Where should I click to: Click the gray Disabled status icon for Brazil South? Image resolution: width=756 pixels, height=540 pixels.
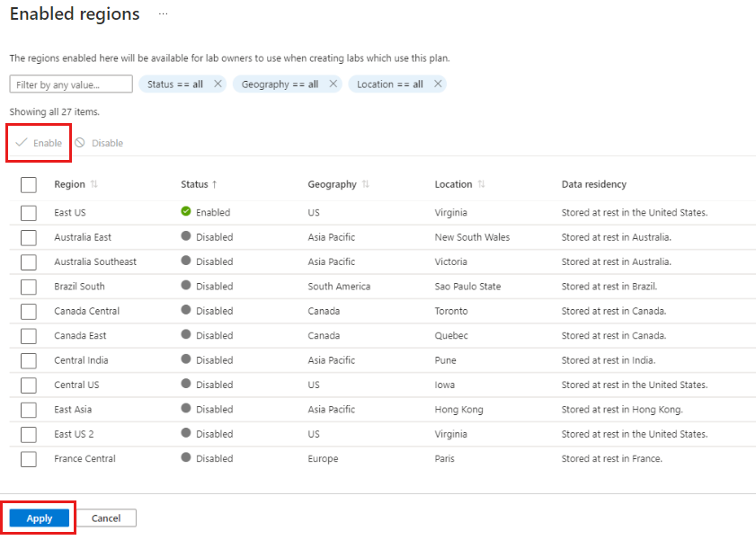pyautogui.click(x=187, y=286)
